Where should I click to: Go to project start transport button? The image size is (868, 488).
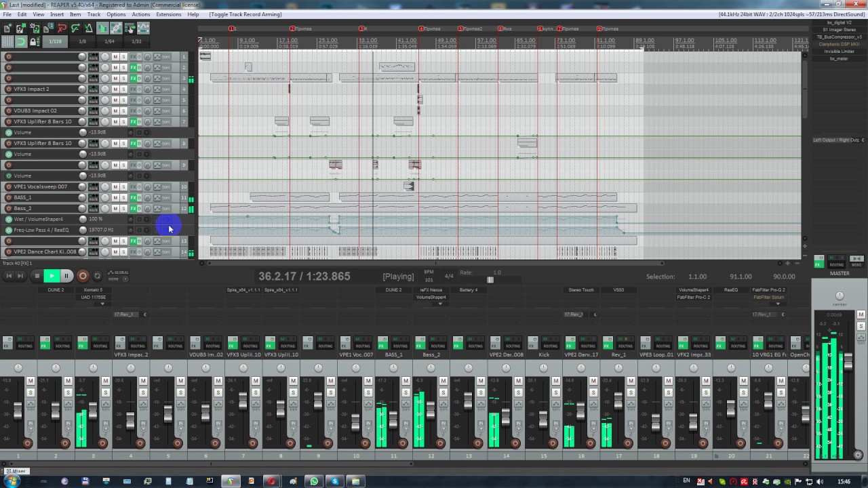(9, 276)
